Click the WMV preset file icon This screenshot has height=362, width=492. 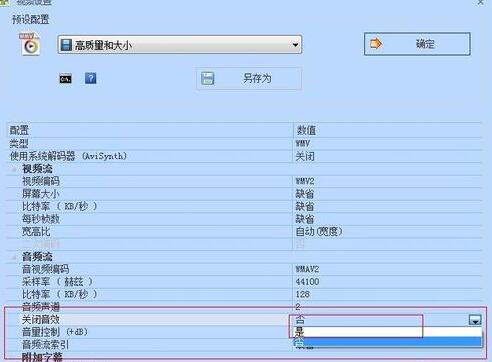(x=30, y=44)
